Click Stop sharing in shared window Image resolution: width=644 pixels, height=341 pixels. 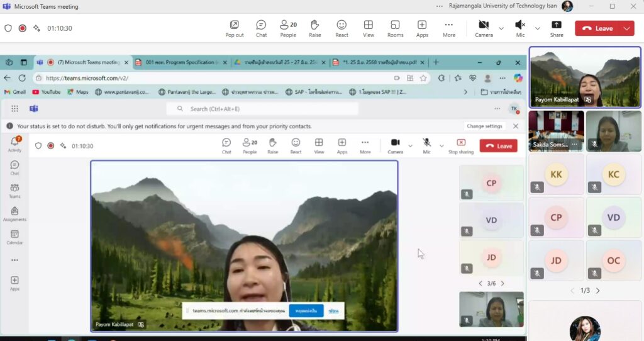click(461, 146)
